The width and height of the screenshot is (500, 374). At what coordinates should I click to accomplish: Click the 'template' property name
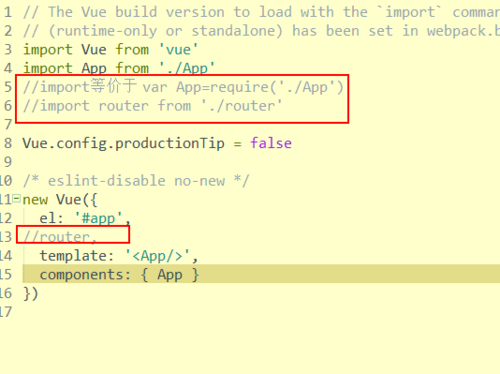(x=73, y=256)
